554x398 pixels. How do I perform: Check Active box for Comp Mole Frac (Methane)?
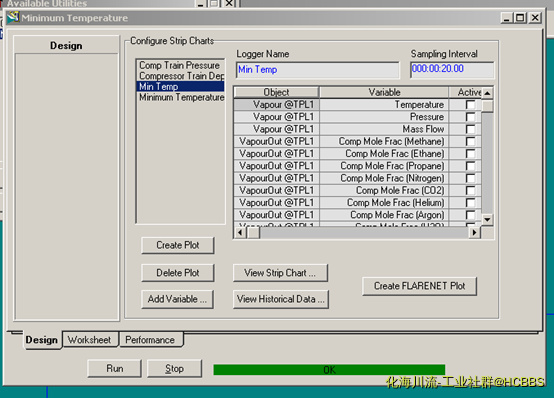tap(470, 141)
